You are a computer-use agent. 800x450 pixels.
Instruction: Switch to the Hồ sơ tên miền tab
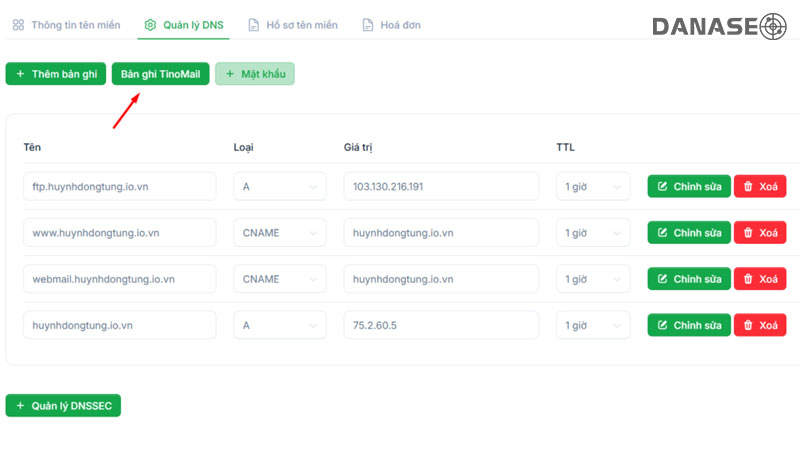pos(300,25)
